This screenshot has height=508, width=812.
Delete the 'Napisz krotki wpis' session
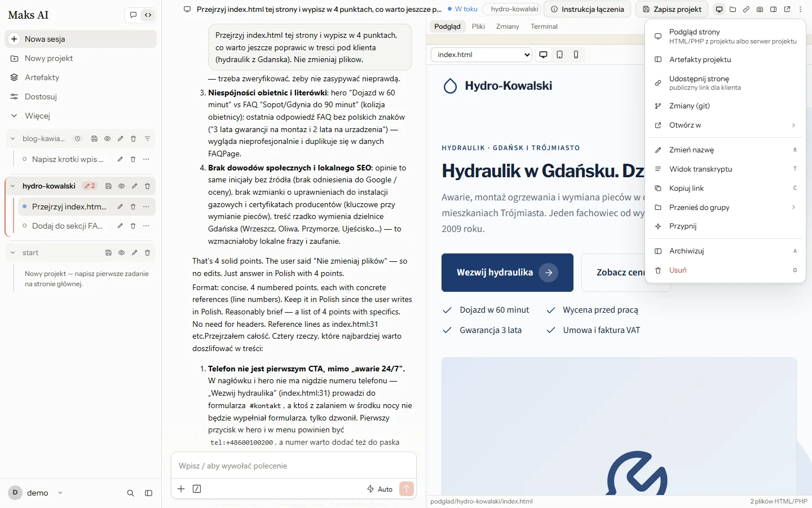click(x=133, y=159)
